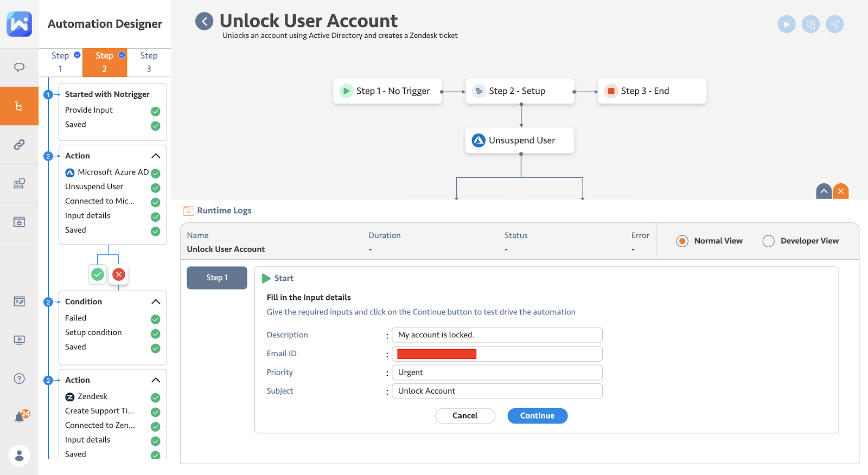Select the Normal View radio button
Viewport: 868px width, 475px height.
pyautogui.click(x=682, y=241)
